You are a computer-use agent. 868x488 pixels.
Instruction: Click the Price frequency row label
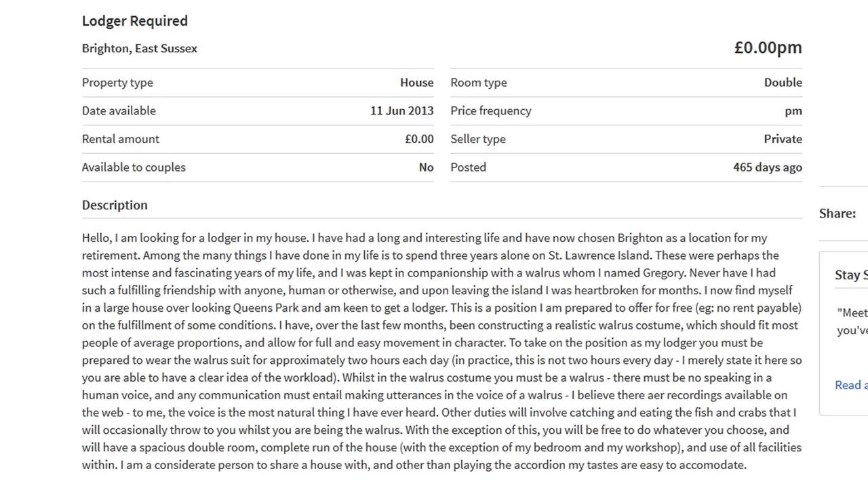coord(491,110)
